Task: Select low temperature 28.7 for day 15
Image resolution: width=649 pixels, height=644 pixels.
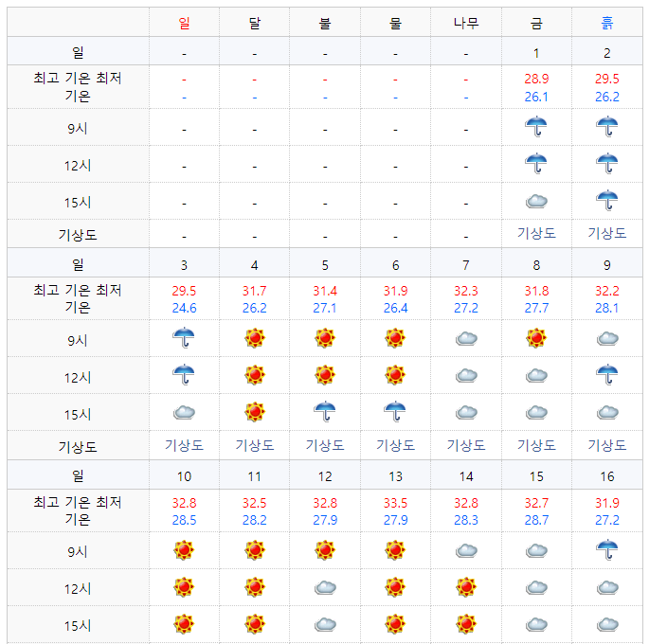Action: click(x=536, y=520)
